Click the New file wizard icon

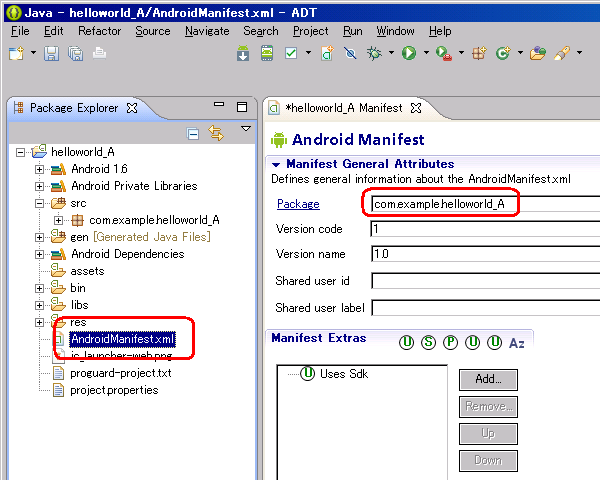click(x=16, y=53)
